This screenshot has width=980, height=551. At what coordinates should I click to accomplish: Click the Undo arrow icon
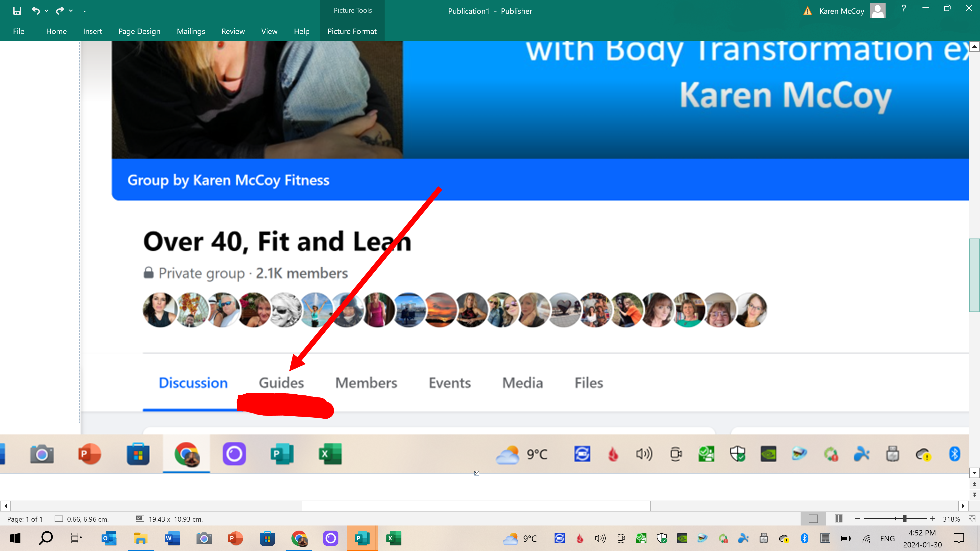point(36,11)
